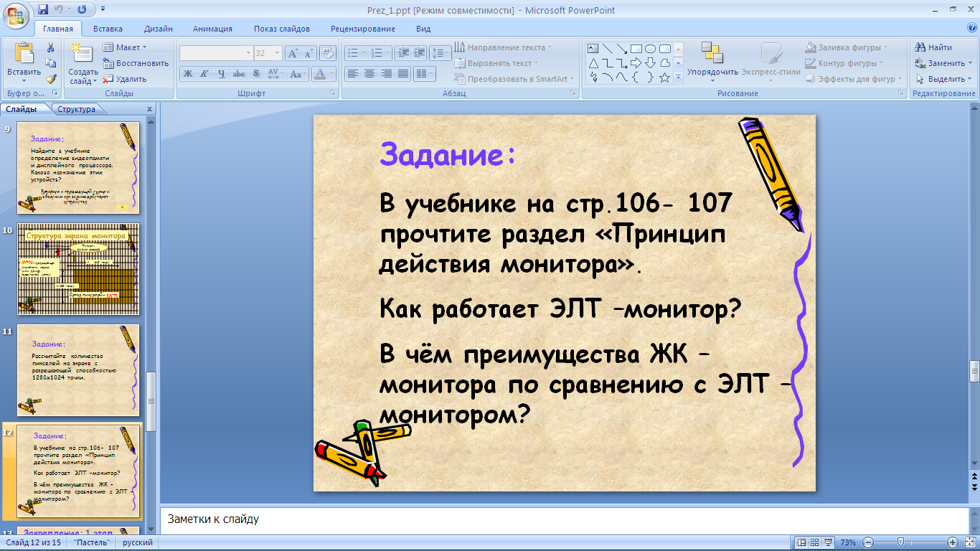Open the Показ слайдов ribbon tab

(281, 29)
